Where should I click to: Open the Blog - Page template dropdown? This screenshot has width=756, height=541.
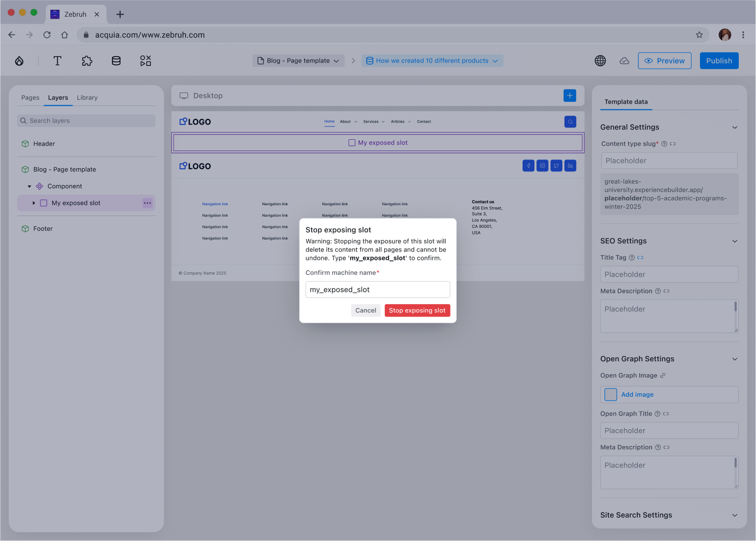298,61
